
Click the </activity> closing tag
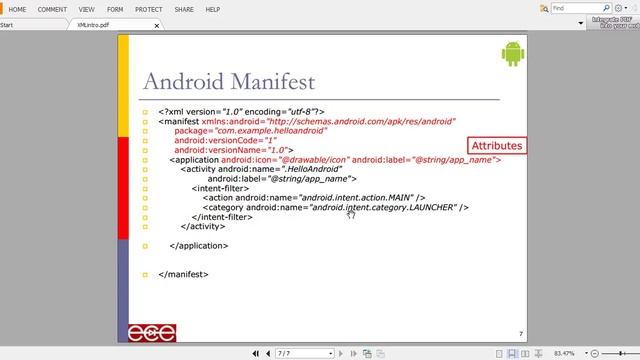click(x=203, y=226)
